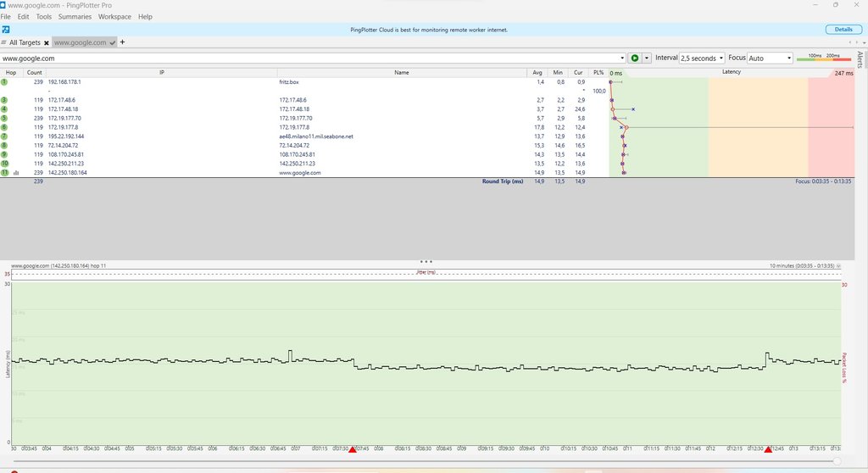Click the red marker near 12:45 on timeline
The image size is (868, 473).
768,449
